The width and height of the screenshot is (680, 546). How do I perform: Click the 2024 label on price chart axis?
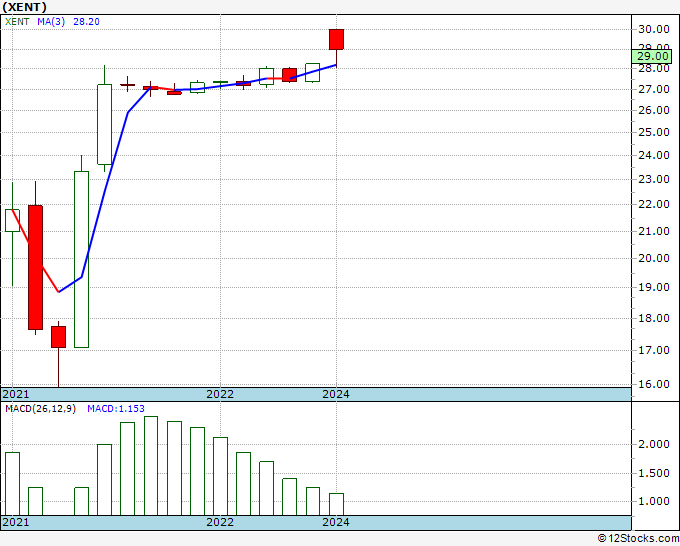pyautogui.click(x=336, y=394)
